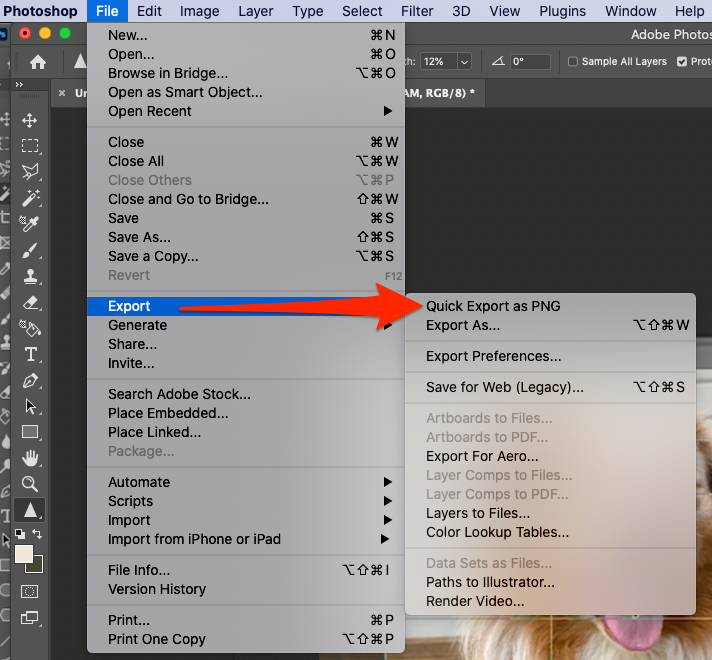The image size is (712, 660).
Task: Choose Version History
Action: tap(246, 589)
